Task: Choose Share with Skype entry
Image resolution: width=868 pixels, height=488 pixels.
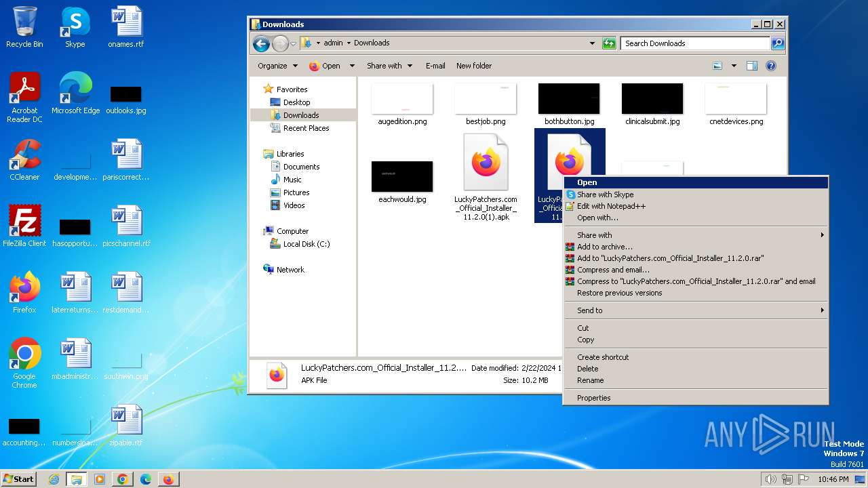Action: tap(696, 195)
